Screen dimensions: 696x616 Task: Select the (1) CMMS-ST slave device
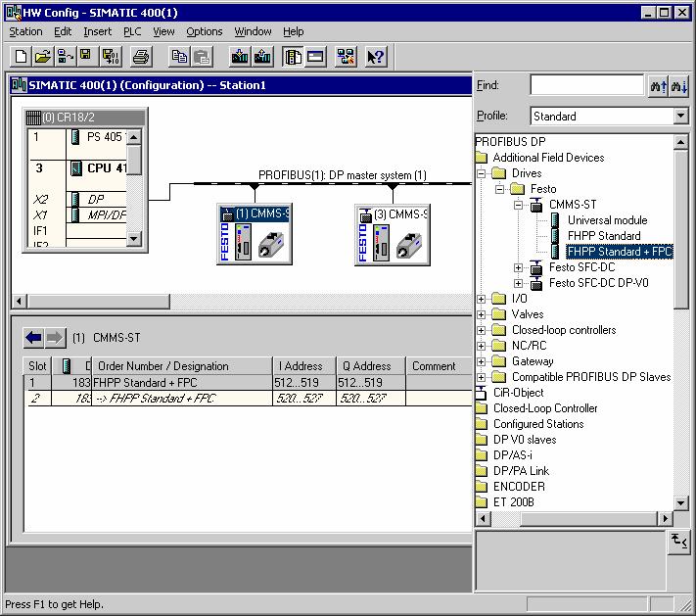pyautogui.click(x=255, y=234)
